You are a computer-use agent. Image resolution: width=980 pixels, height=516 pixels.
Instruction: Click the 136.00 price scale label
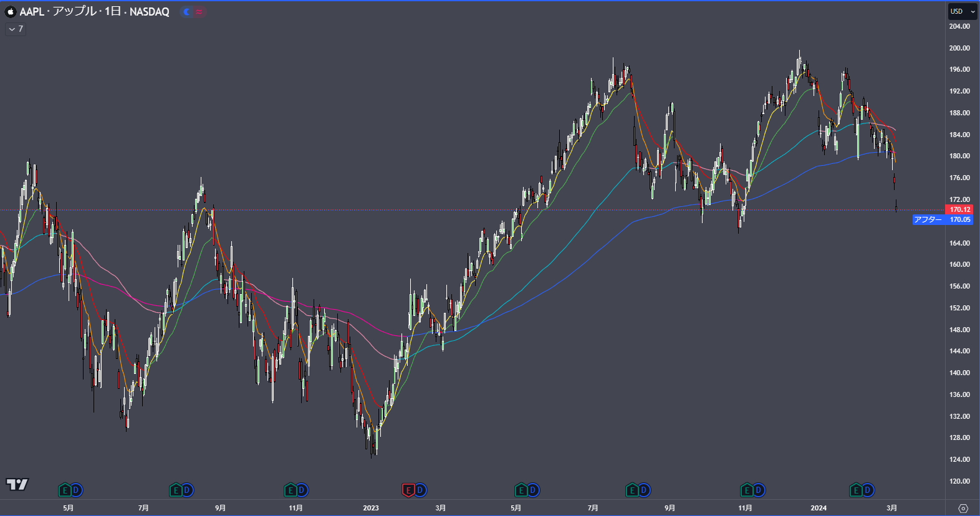point(959,394)
